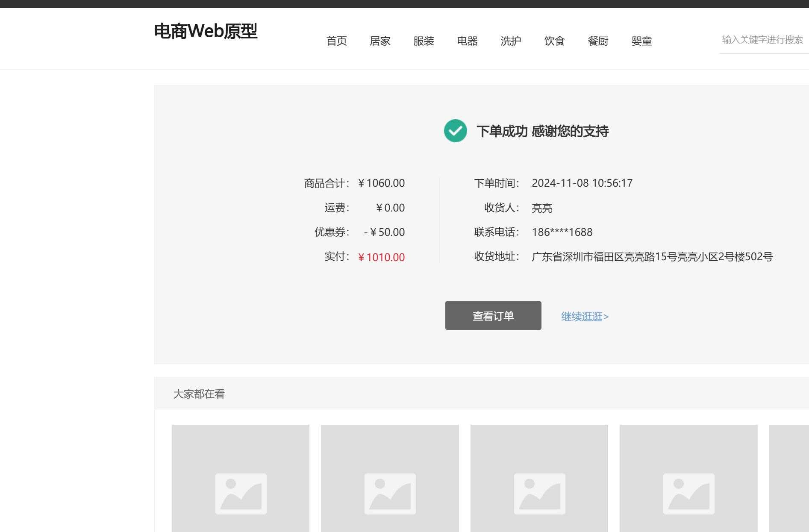
Task: Open the 洗护 category
Action: click(512, 41)
